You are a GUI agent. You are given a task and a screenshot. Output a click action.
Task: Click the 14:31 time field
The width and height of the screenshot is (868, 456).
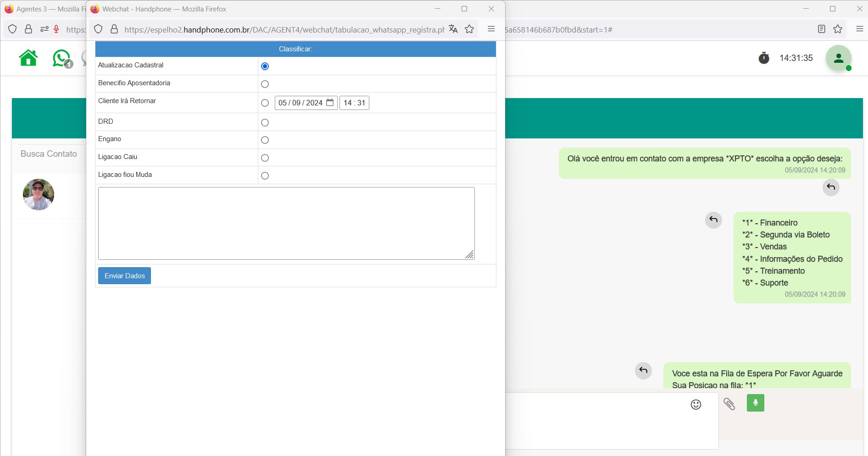354,103
